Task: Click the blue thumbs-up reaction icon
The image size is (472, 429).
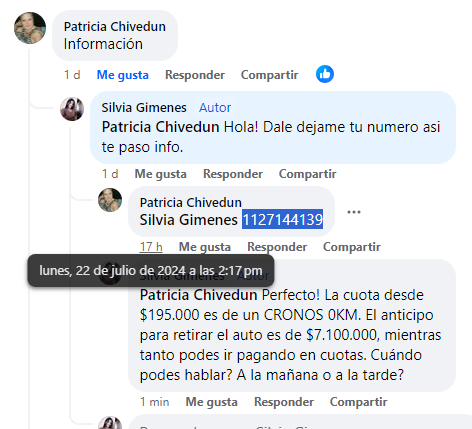Action: pos(325,74)
